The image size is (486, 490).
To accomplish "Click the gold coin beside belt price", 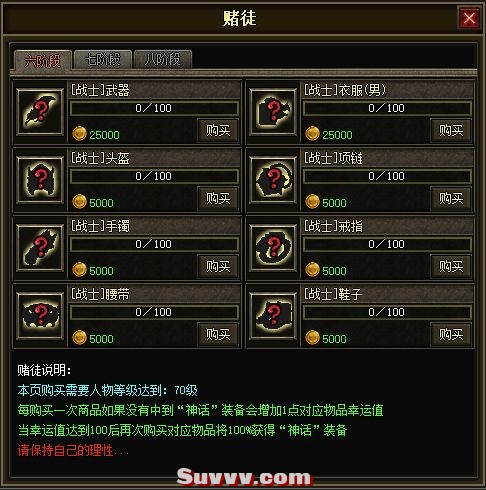I will (79, 337).
